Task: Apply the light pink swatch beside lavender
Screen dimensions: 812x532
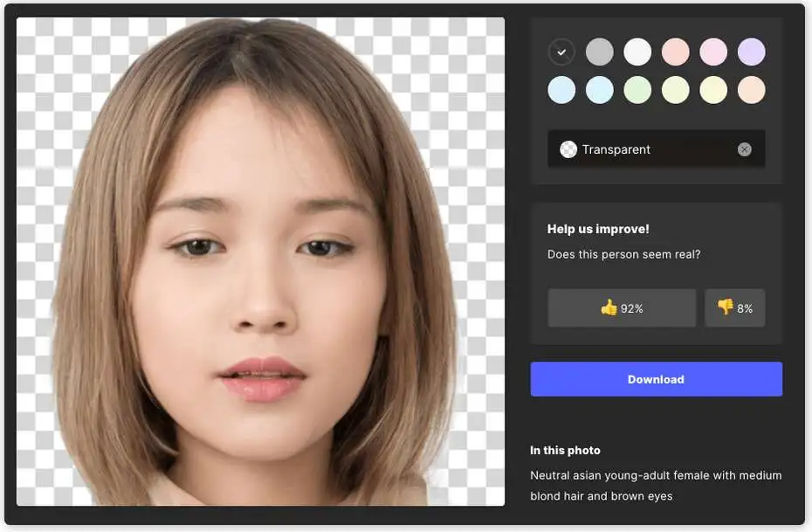Action: point(713,52)
